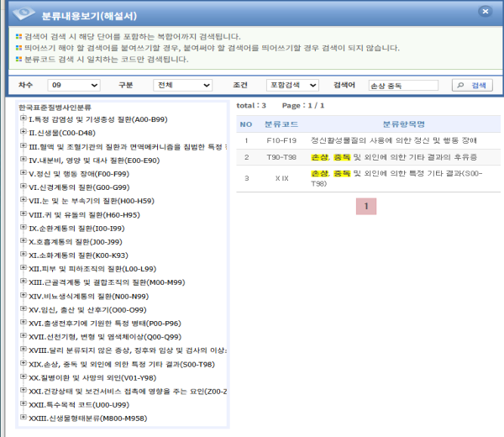Click the 검색어 input field

coord(403,86)
